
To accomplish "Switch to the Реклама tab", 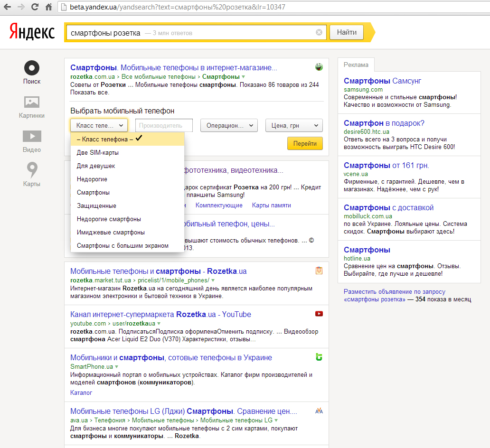I will coord(356,65).
